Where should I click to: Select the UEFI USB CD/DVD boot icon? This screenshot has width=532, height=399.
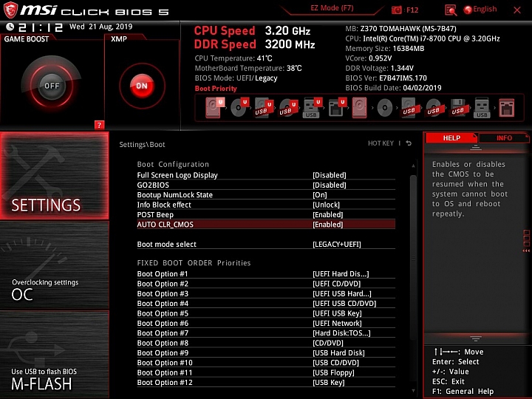coord(288,108)
